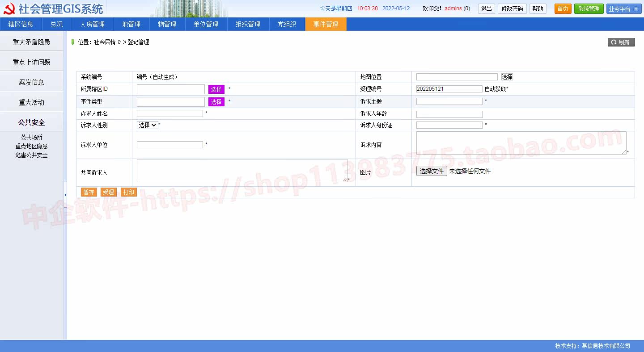
Task: Open the 诉求人性别 dropdown
Action: (x=148, y=126)
